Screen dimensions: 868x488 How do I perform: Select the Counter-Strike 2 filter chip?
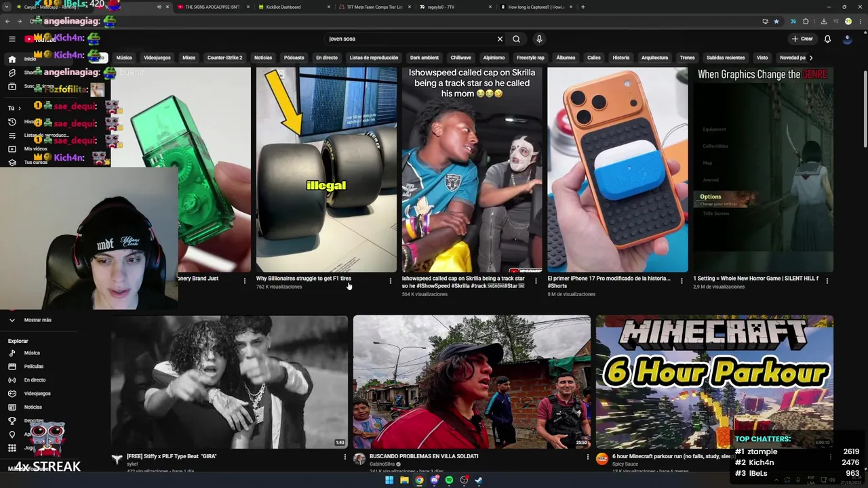point(224,58)
